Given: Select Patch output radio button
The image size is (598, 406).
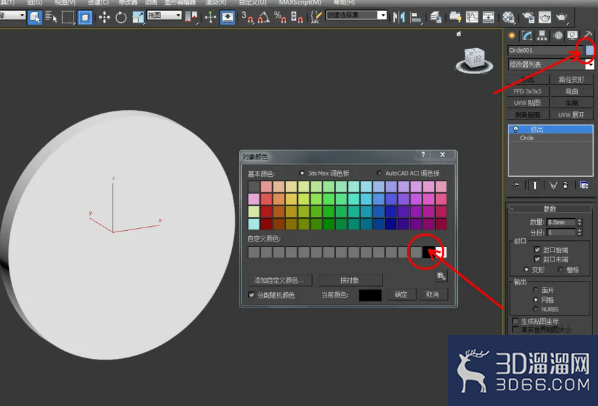Looking at the screenshot, I should (536, 290).
